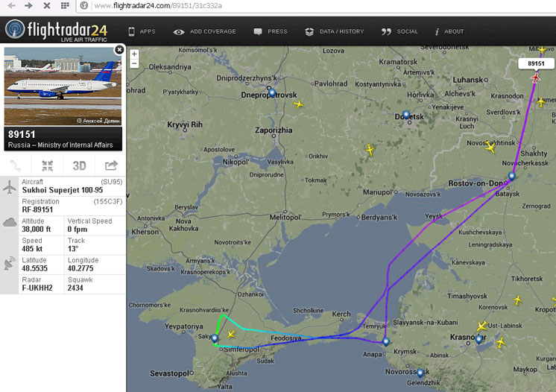Open the 3D view button
Screen dimensions: 556x392
(79, 165)
